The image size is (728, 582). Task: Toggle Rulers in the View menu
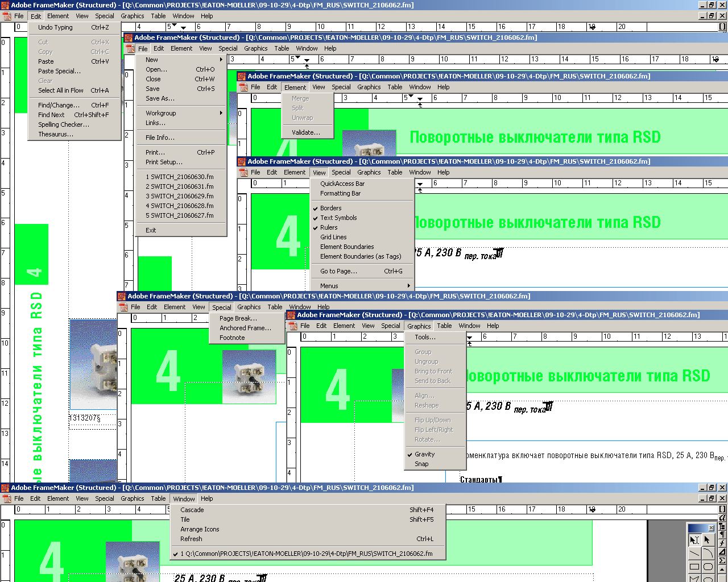[x=362, y=227]
